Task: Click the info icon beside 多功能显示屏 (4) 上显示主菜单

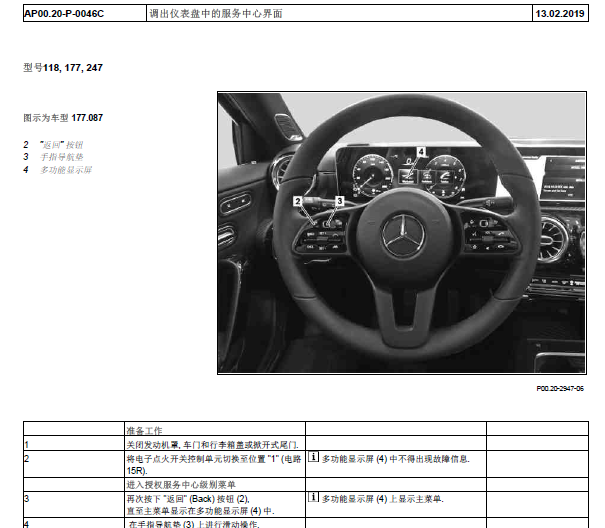Action: pos(313,497)
